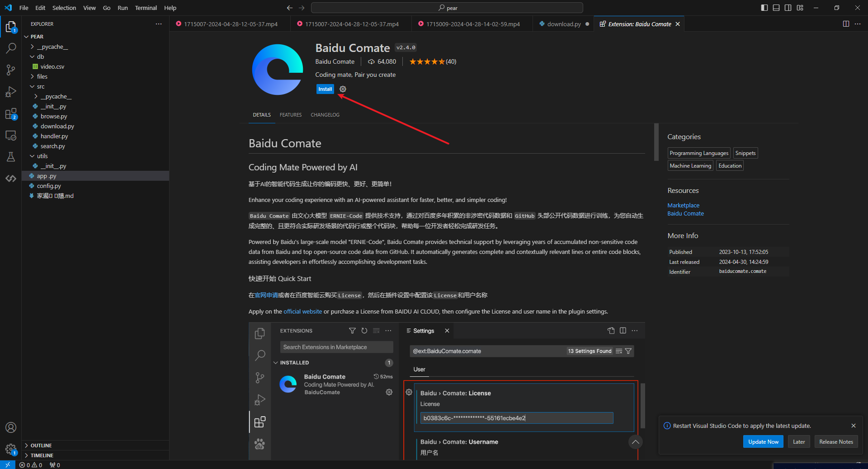The image size is (868, 469).
Task: Open the File menu
Action: (24, 8)
